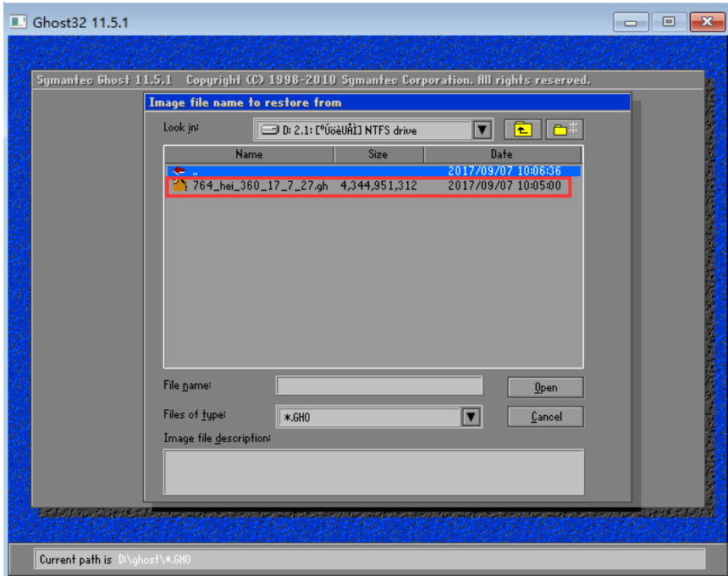Click the date 2017/09/07 10:05:00
The width and height of the screenshot is (728, 576).
(505, 186)
